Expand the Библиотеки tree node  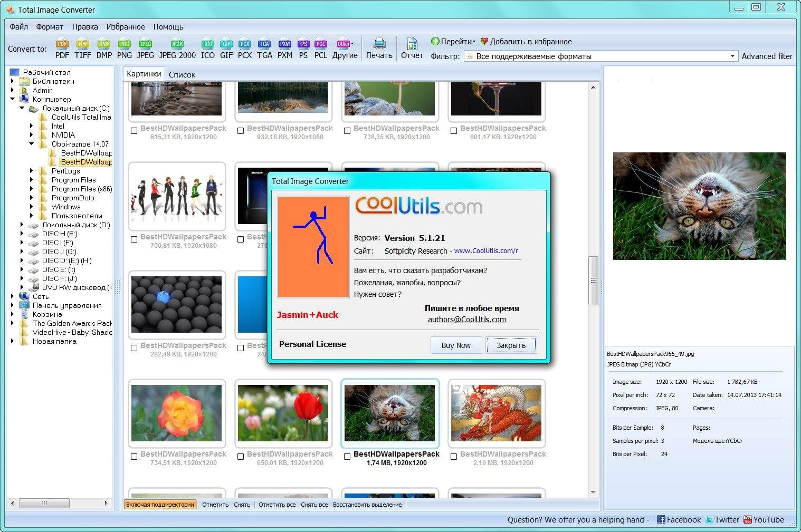[x=12, y=81]
